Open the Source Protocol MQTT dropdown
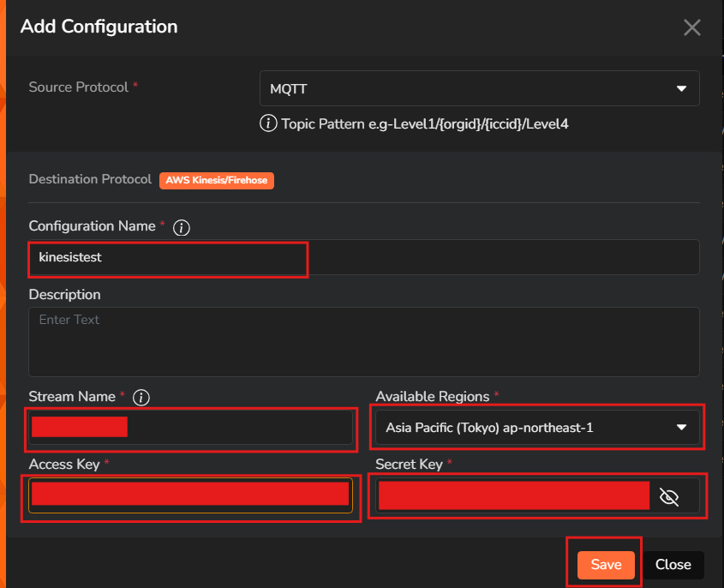The height and width of the screenshot is (588, 724). pos(478,88)
